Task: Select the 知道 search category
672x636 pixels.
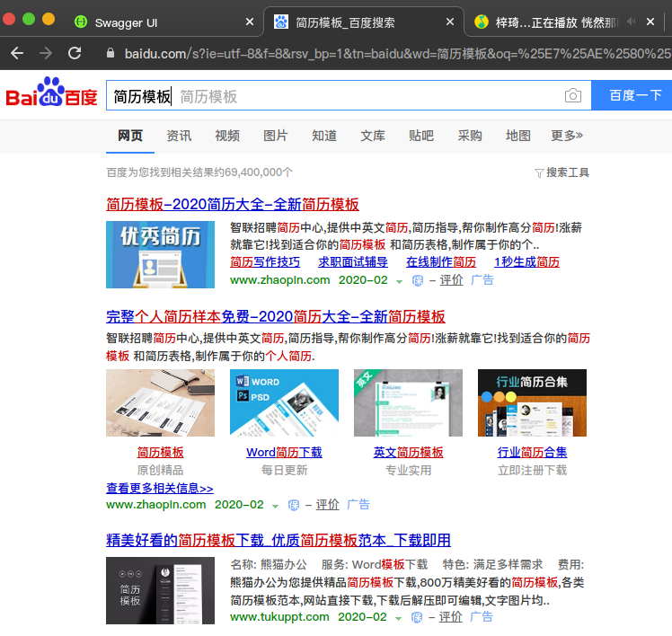Action: [324, 136]
